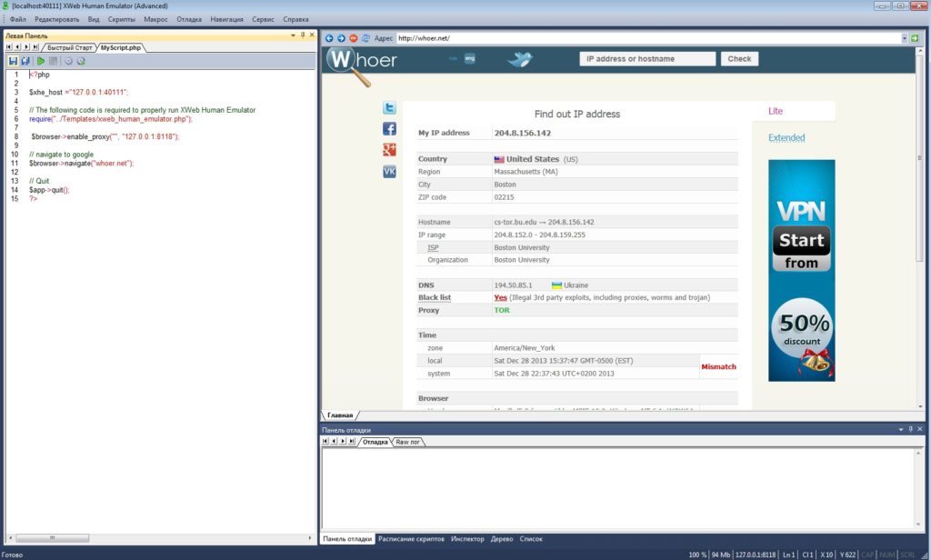The image size is (931, 560).
Task: Click the save script icon
Action: 13,61
